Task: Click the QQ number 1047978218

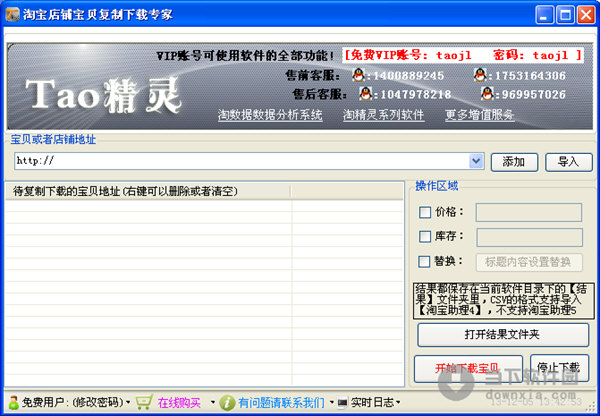Action: tap(416, 94)
